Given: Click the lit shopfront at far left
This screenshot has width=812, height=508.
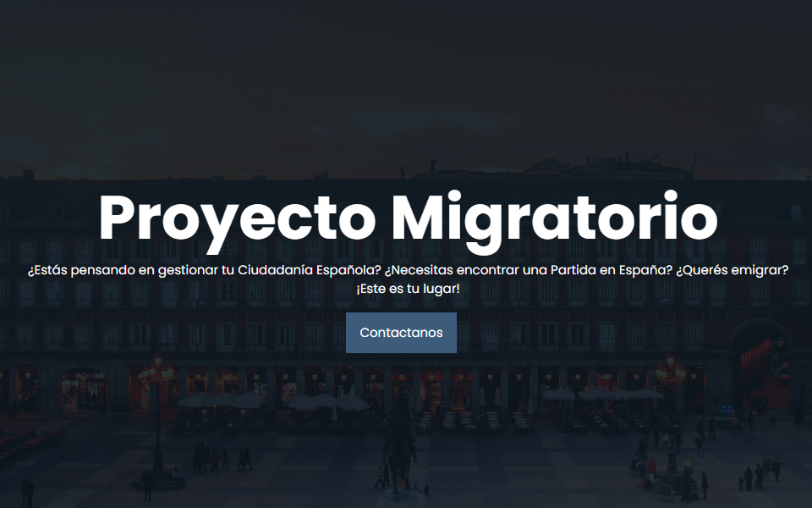Looking at the screenshot, I should click(83, 389).
